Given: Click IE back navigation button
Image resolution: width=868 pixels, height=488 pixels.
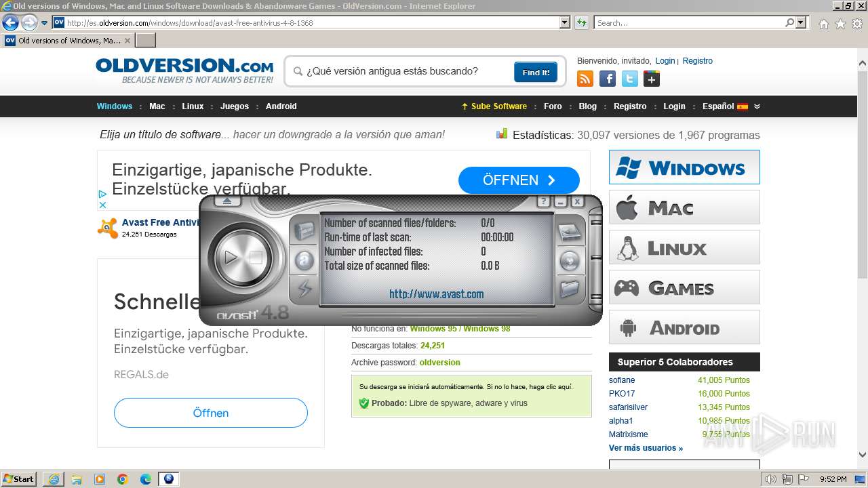Looking at the screenshot, I should 10,22.
